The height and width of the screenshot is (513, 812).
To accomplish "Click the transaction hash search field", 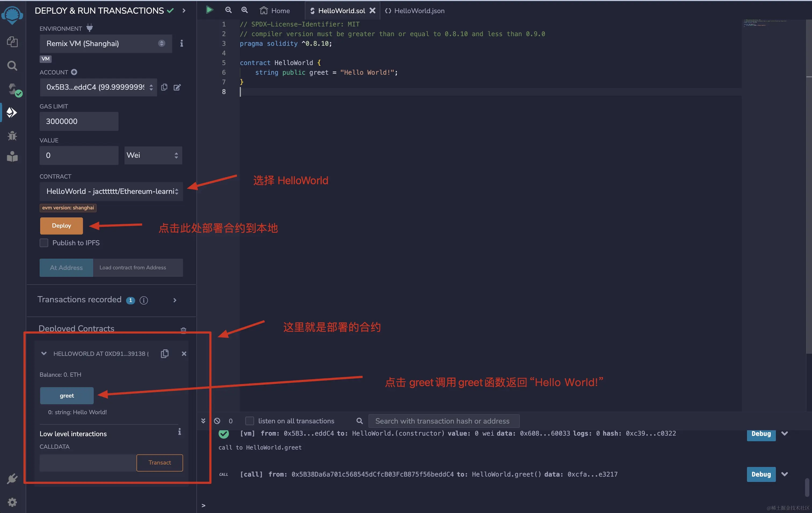I will [444, 421].
